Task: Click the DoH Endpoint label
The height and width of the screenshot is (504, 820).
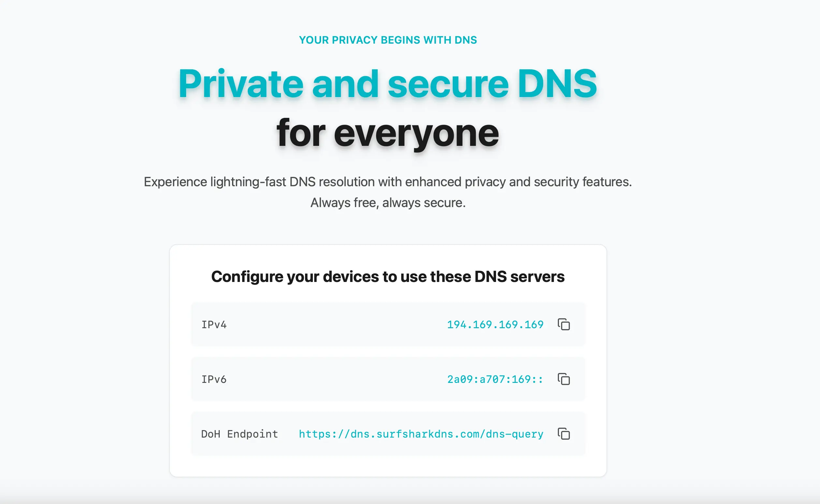Action: click(x=240, y=434)
